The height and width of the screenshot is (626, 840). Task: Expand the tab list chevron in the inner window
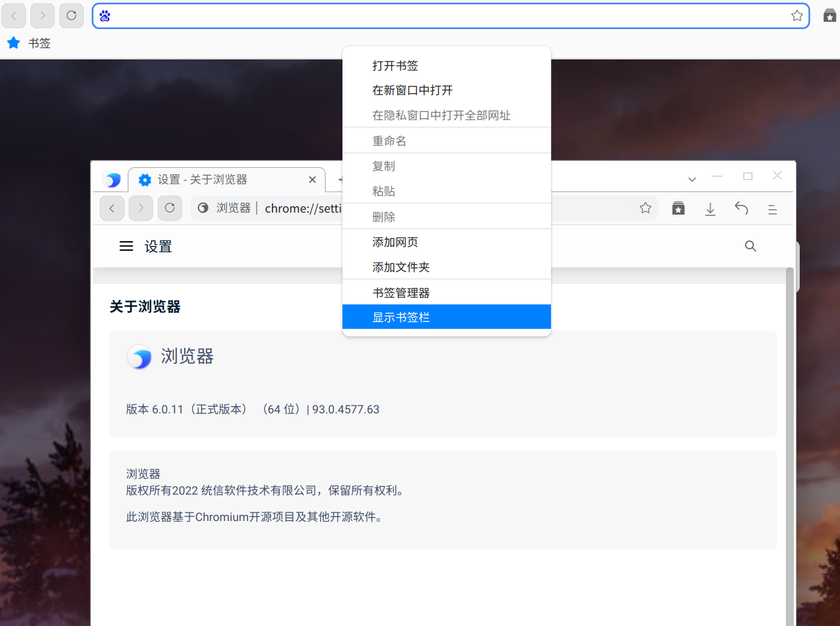(692, 179)
